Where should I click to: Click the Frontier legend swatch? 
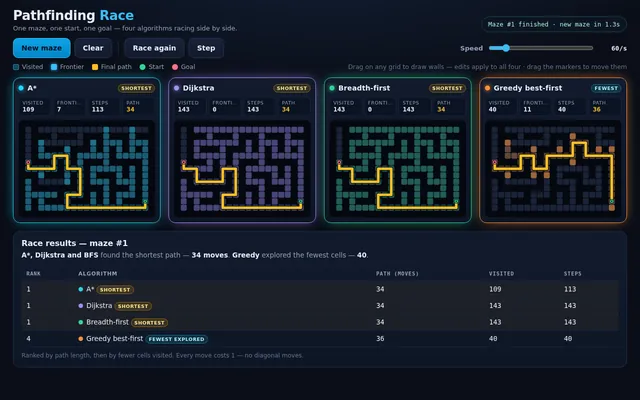pos(54,67)
